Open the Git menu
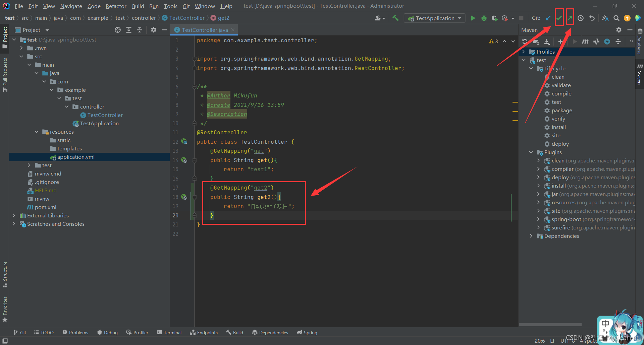Viewport: 644px width, 345px height. [x=186, y=6]
